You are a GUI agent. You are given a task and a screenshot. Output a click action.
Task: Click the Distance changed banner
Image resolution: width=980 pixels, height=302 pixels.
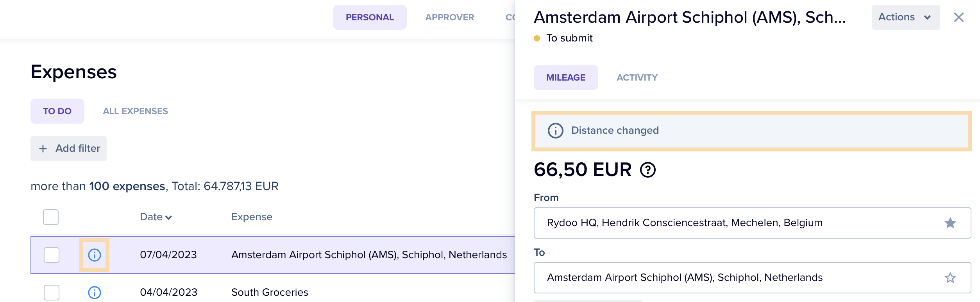coord(752,131)
